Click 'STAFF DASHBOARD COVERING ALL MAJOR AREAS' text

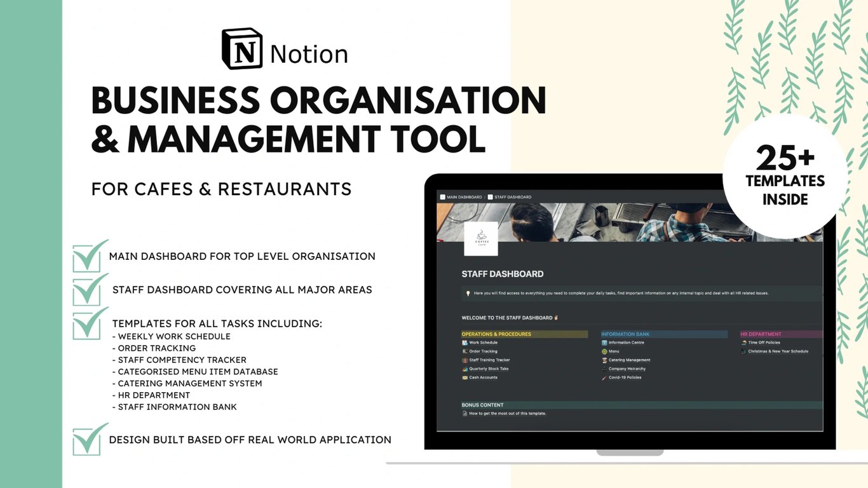click(x=242, y=290)
